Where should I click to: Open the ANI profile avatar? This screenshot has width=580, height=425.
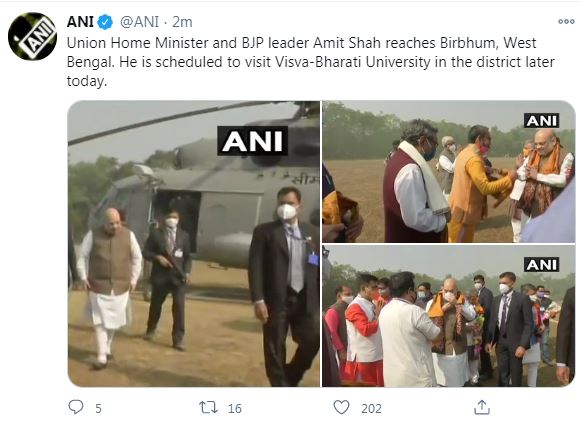(x=32, y=36)
